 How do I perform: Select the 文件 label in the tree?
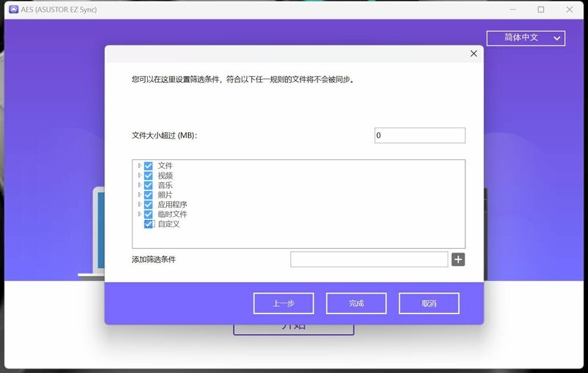click(x=165, y=165)
